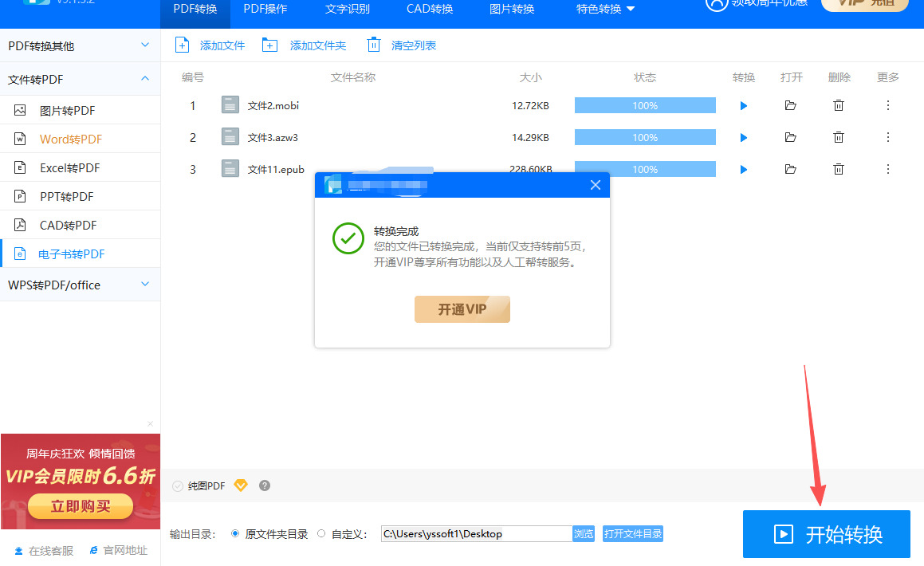924x566 pixels.
Task: Click the output directory path field
Action: (476, 533)
